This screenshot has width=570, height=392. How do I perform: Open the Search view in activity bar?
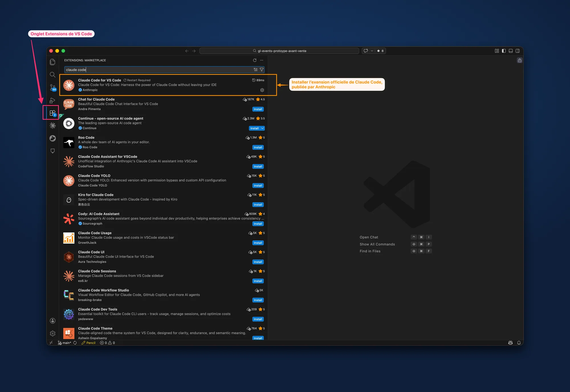tap(52, 75)
